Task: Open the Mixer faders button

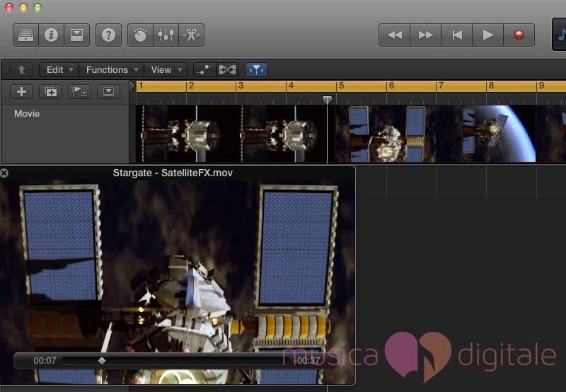Action: (166, 35)
